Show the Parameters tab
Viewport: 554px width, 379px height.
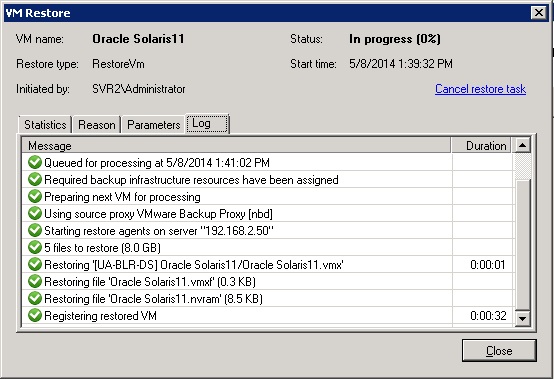[153, 125]
